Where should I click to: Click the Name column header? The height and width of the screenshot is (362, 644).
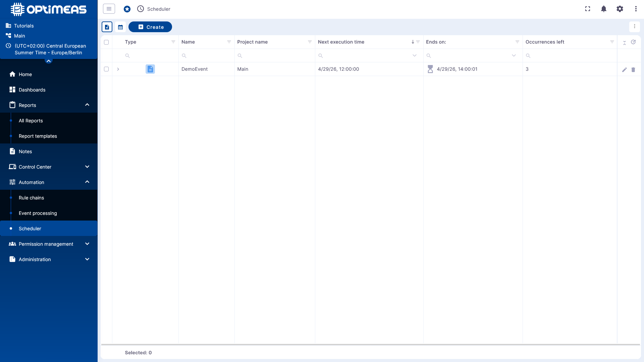(188, 42)
